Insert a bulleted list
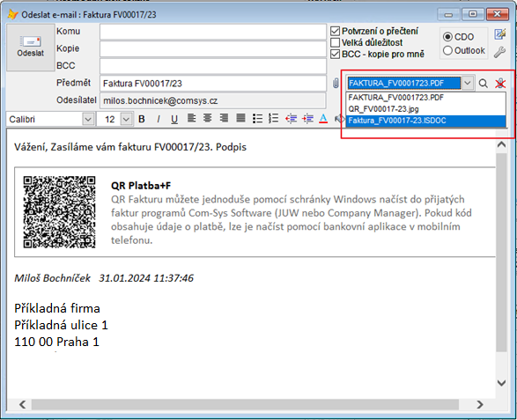Screen dimensions: 517x420 [x=257, y=118]
